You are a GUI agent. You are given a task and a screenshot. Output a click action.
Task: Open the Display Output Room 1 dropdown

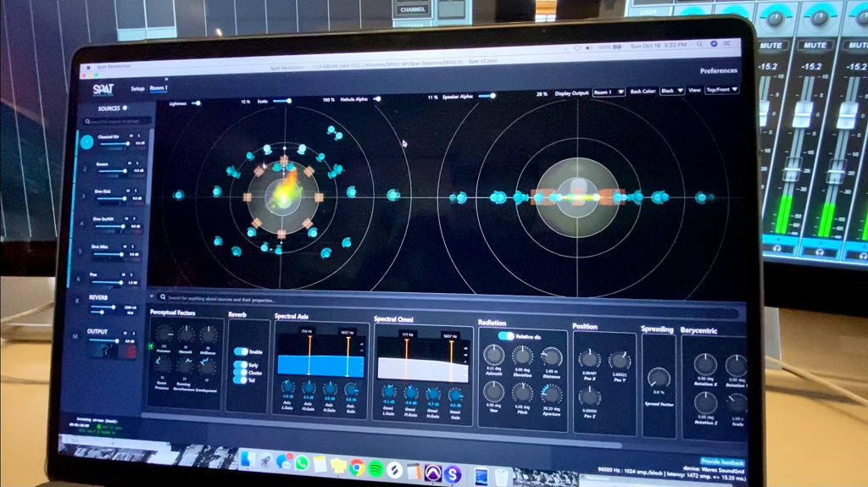[x=608, y=91]
